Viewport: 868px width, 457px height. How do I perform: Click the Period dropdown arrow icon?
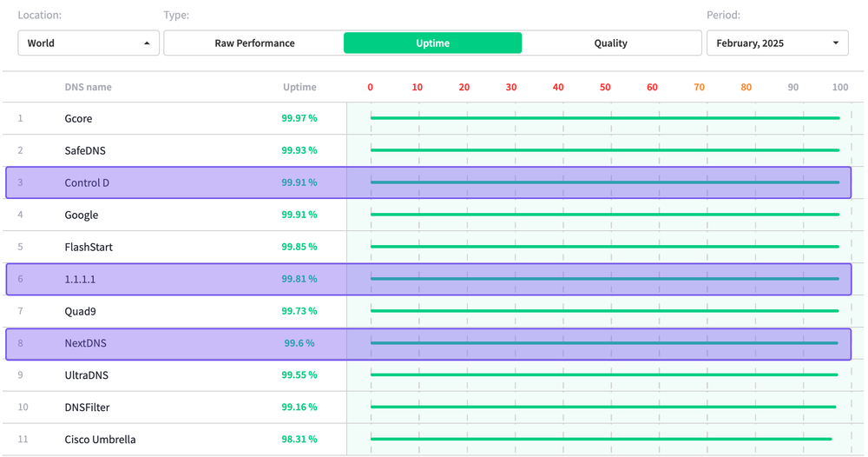click(835, 43)
